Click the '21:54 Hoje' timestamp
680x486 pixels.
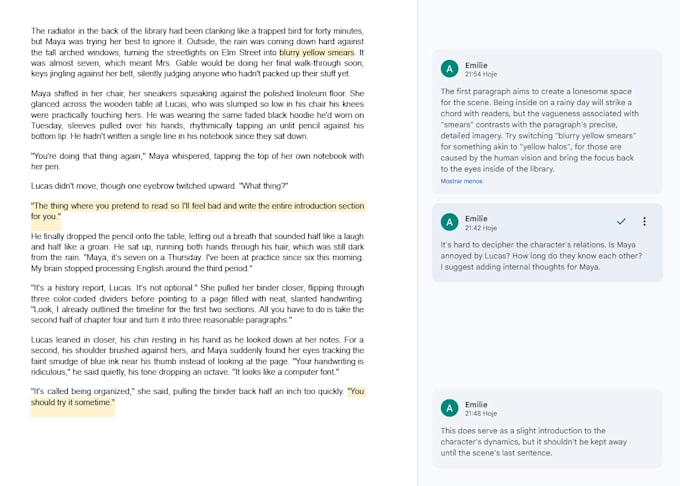[481, 74]
